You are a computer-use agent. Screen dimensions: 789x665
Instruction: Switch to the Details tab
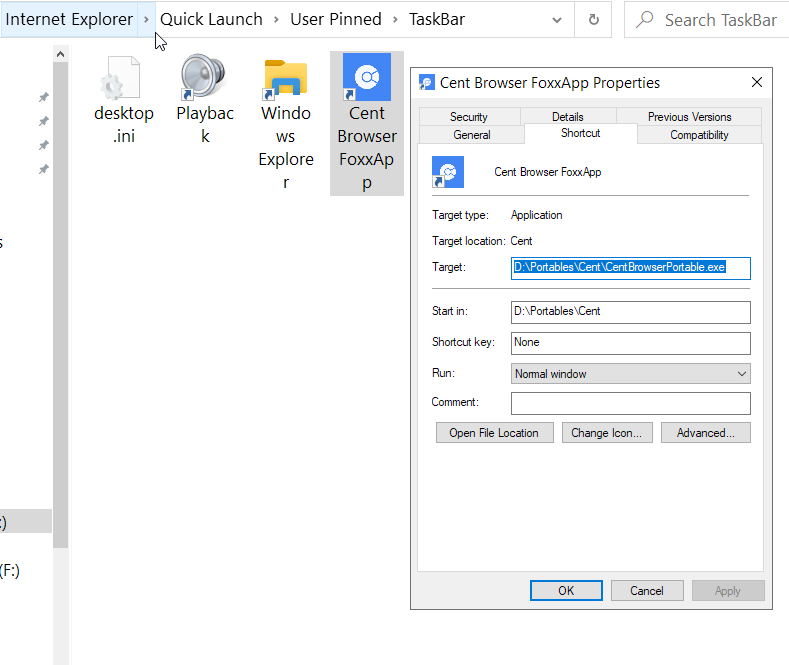(568, 117)
